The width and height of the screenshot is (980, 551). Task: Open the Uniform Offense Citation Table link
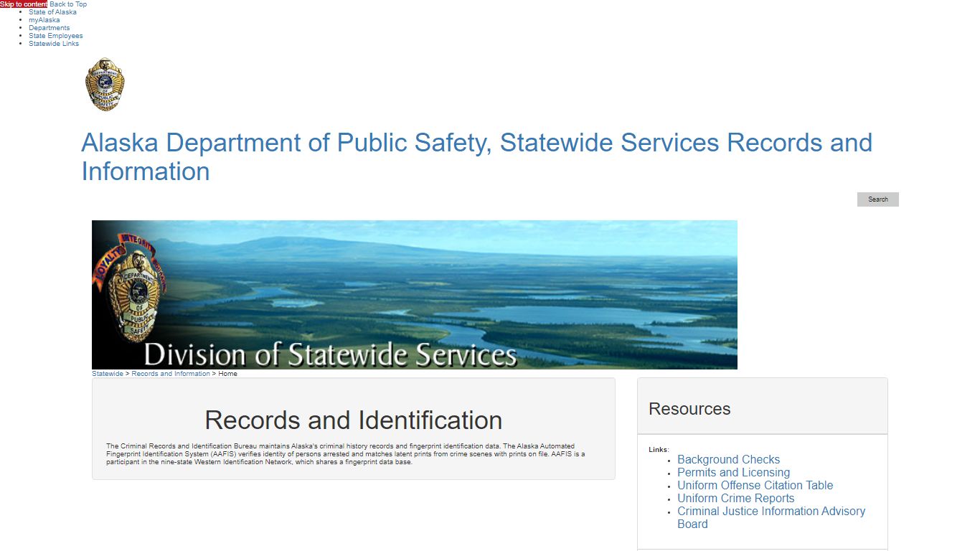[x=755, y=486]
